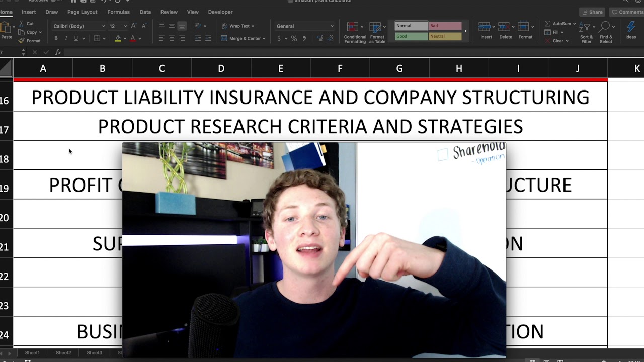Click Merge & Center
The width and height of the screenshot is (644, 362).
tap(243, 38)
